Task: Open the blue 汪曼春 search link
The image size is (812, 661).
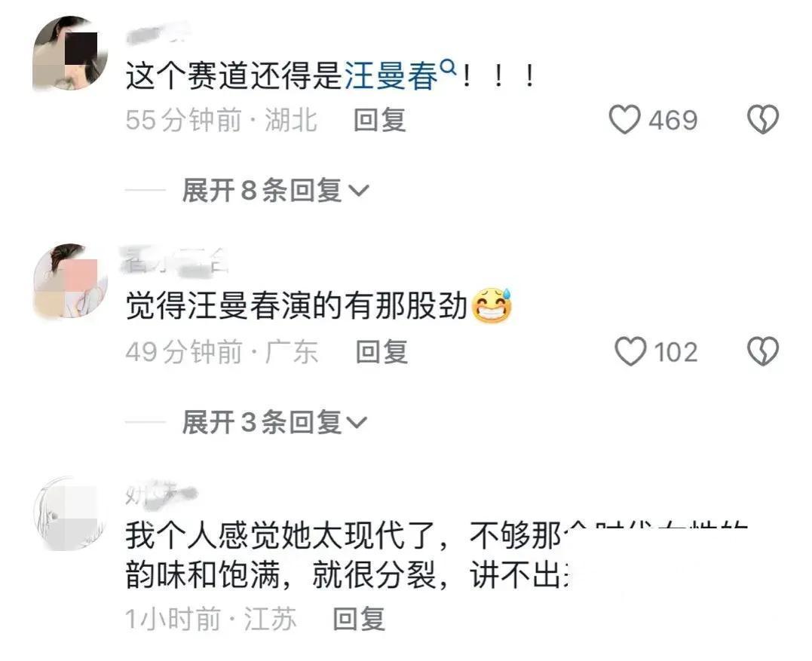Action: click(391, 76)
